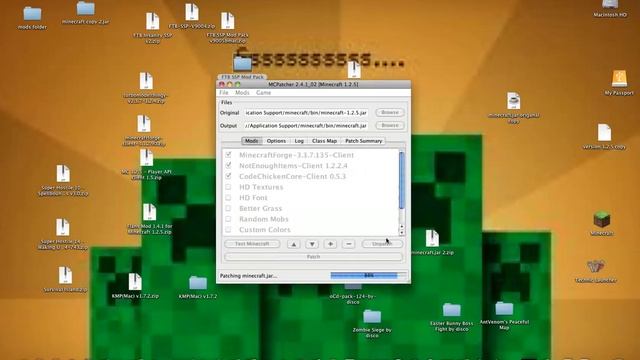The height and width of the screenshot is (360, 640).
Task: Select the Easter Bunny Boss Fight folder
Action: coord(451,310)
